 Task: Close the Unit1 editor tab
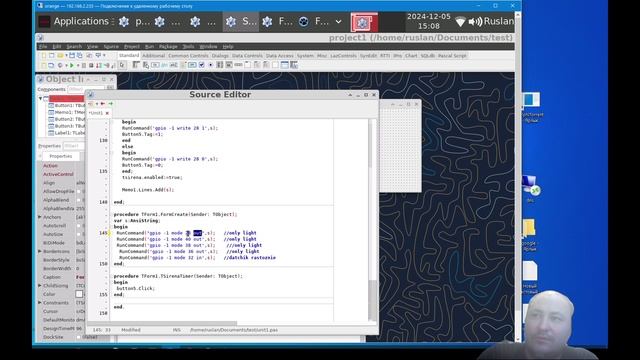pyautogui.click(x=107, y=113)
